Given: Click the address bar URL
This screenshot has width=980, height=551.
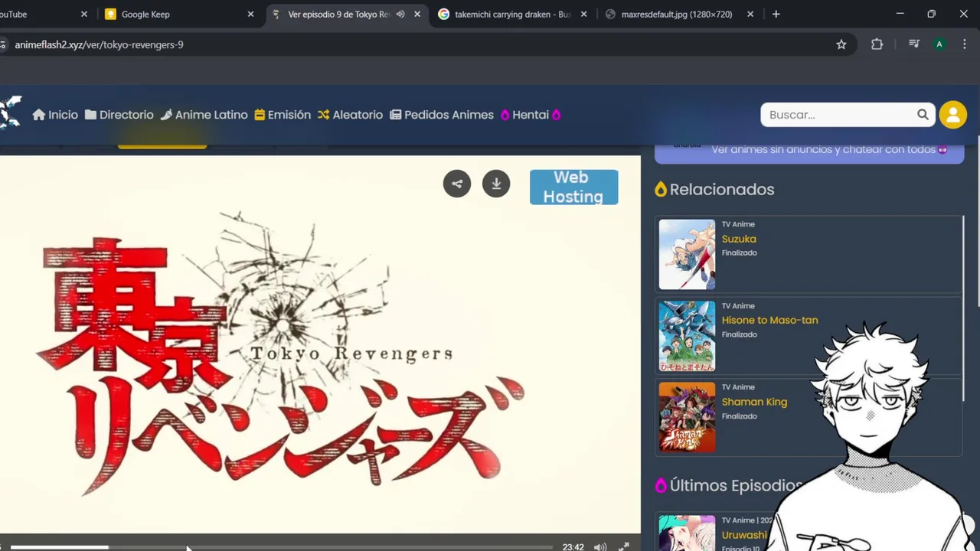Looking at the screenshot, I should [99, 44].
